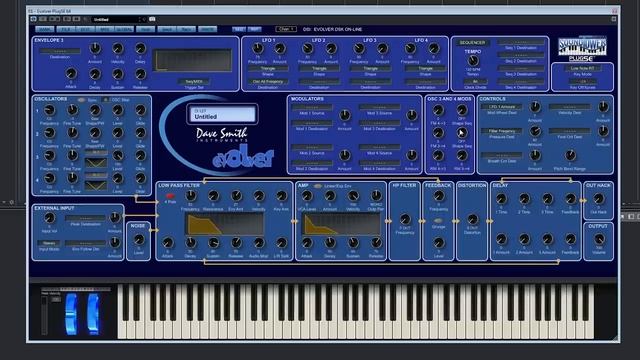Click the Feedback Frequency knob
640x360 pixels.
tap(439, 196)
